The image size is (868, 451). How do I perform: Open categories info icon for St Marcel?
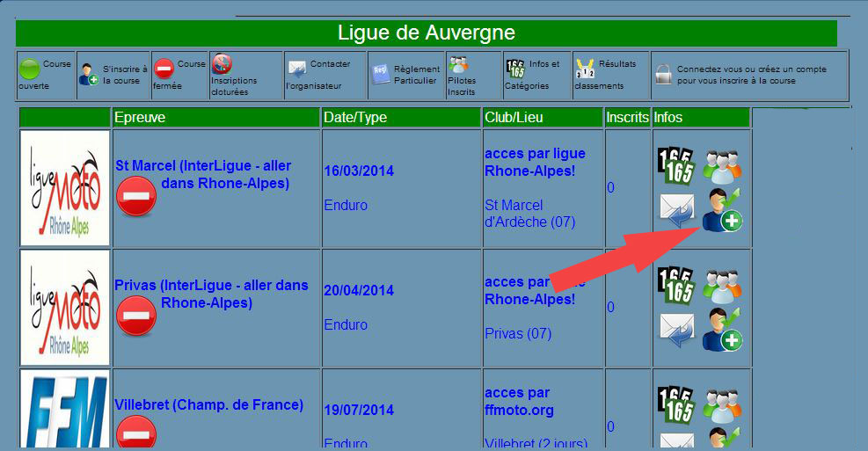coord(676,166)
